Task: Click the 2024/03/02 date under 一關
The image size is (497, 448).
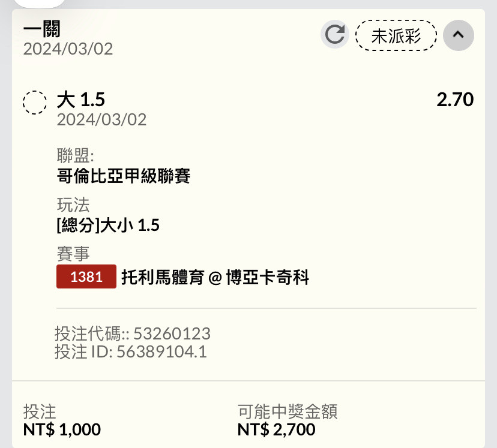Action: point(68,49)
